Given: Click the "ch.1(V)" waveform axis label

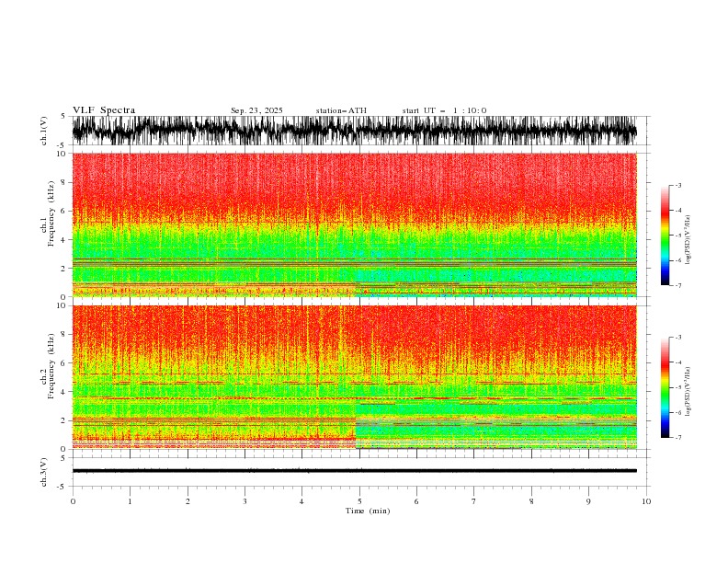Looking at the screenshot, I should click(44, 131).
